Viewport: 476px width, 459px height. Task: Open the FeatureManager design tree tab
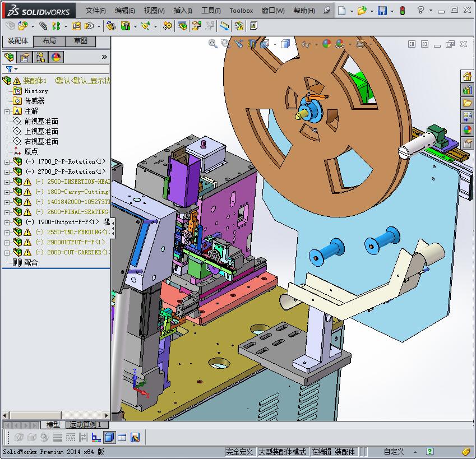click(x=9, y=57)
